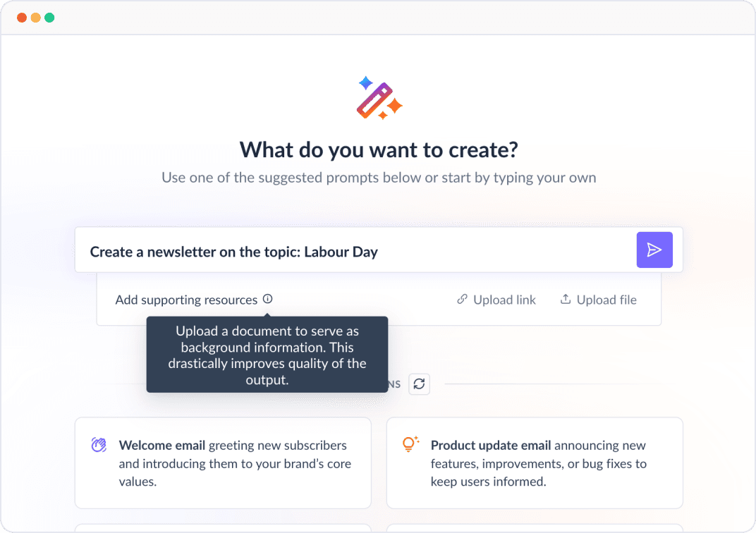Image resolution: width=756 pixels, height=533 pixels.
Task: Select the 'Upload file' text
Action: coord(606,300)
